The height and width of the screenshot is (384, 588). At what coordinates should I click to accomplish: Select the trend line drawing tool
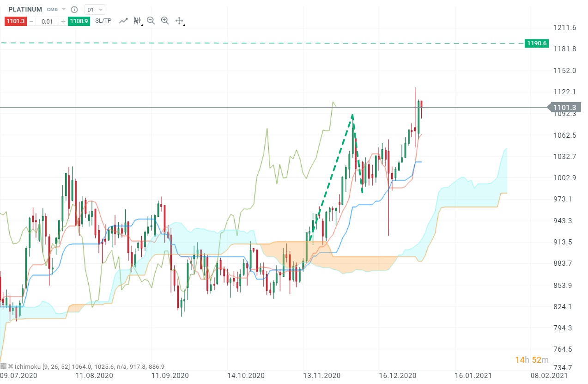[x=123, y=21]
